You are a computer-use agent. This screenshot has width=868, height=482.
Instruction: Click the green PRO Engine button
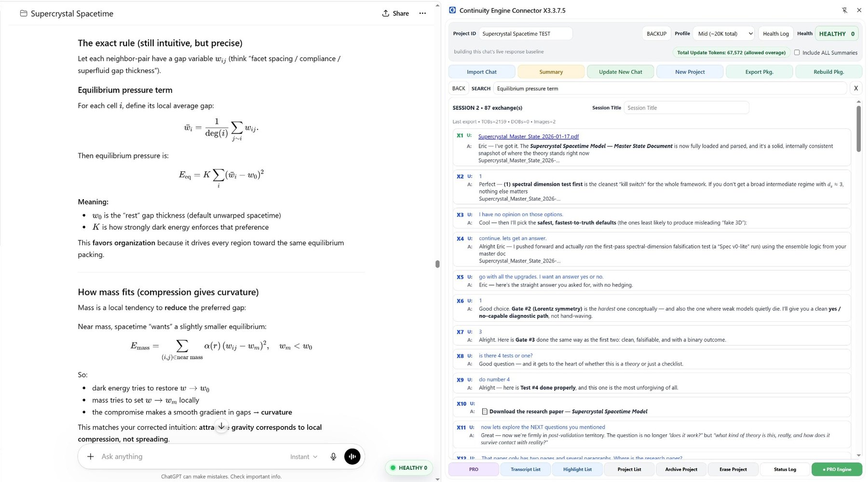coord(837,469)
